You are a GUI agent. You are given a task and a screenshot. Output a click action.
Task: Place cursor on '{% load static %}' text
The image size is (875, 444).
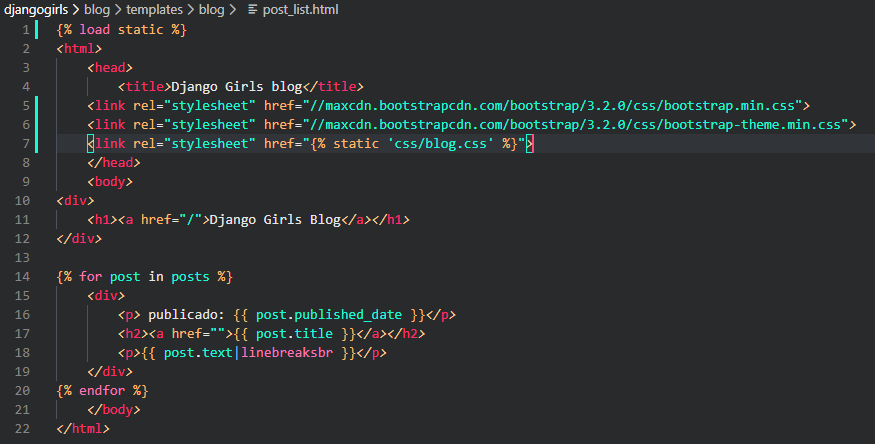coord(121,30)
